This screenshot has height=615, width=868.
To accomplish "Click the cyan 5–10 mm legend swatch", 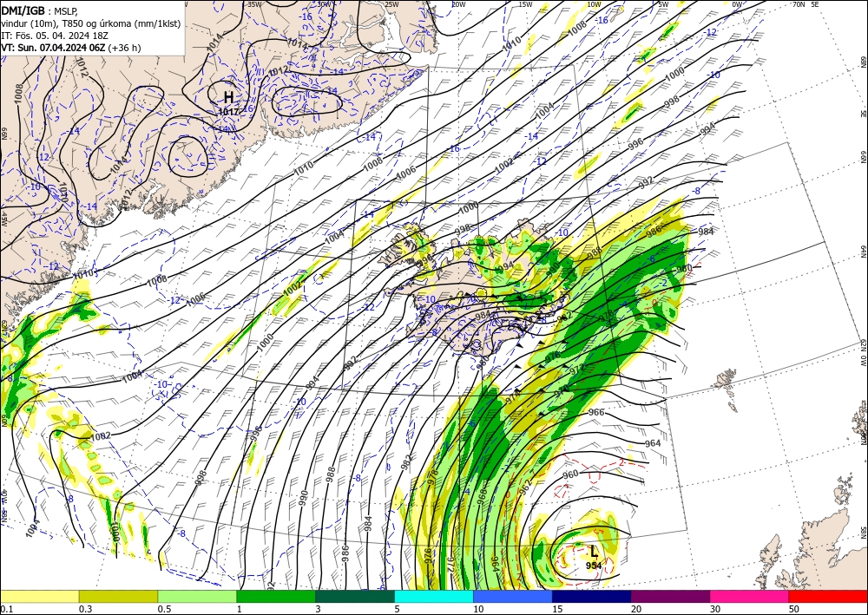I will (434, 596).
